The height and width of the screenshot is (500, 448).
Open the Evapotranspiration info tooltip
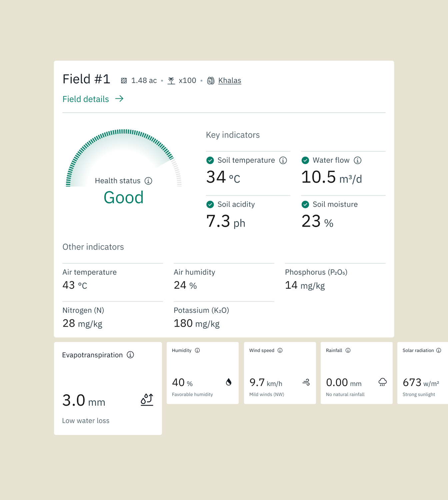pyautogui.click(x=131, y=355)
